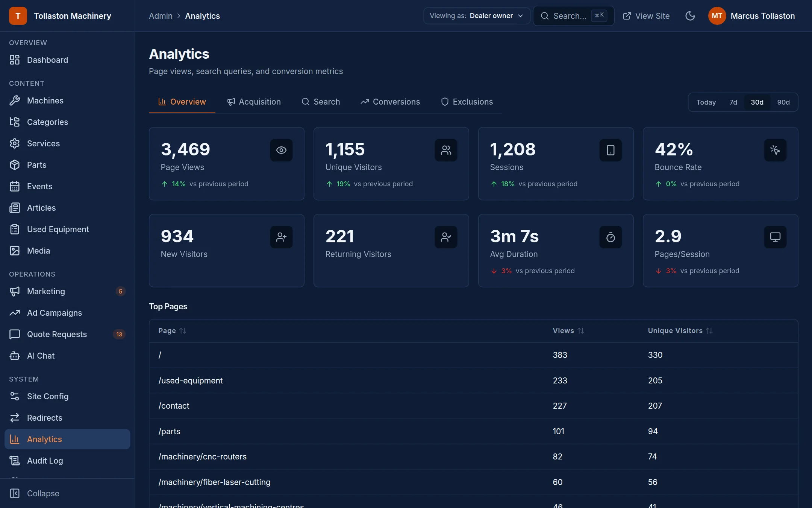Open Quote Requests
The width and height of the screenshot is (812, 508).
[67, 334]
